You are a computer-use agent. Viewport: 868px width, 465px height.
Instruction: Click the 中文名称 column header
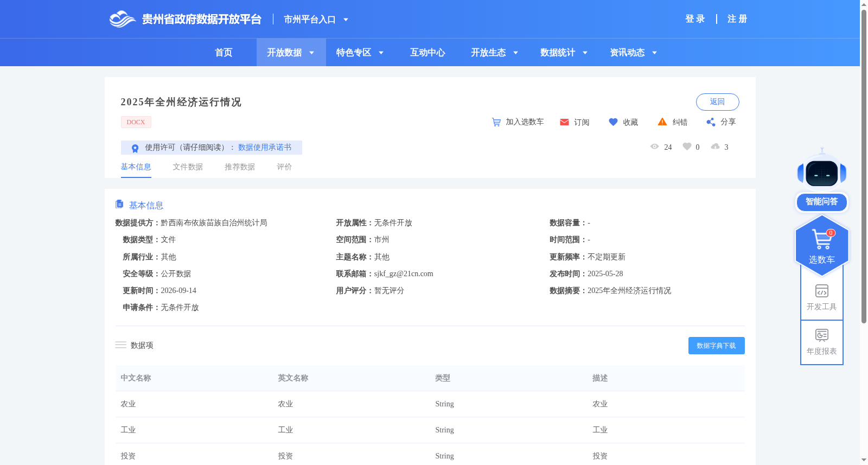point(136,378)
